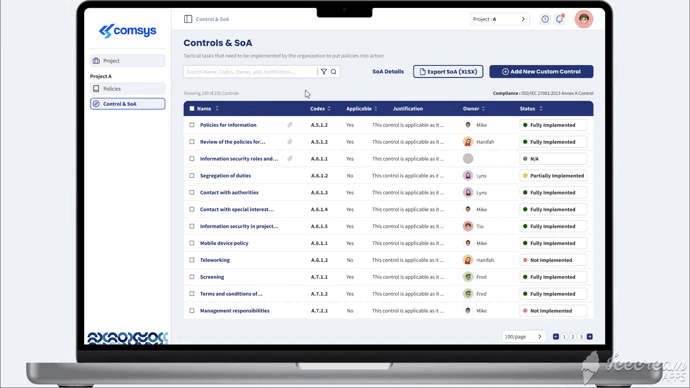Open the notifications bell
This screenshot has width=690, height=388.
(x=559, y=19)
